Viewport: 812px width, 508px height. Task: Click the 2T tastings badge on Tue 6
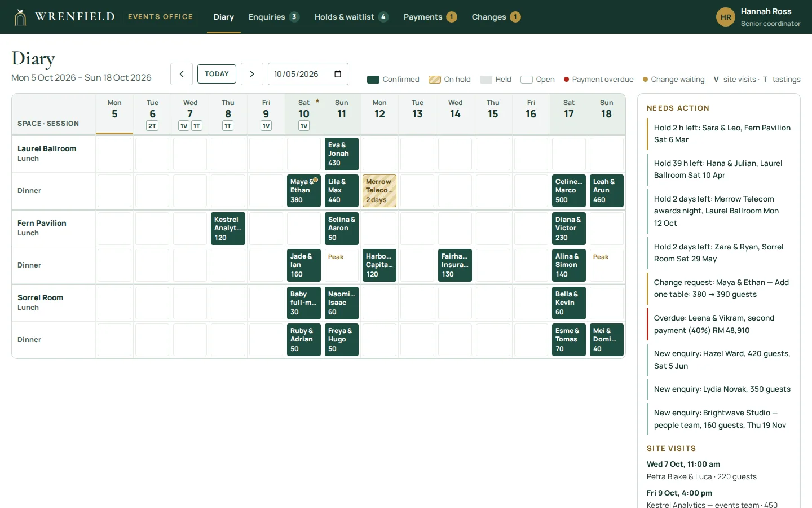[152, 126]
